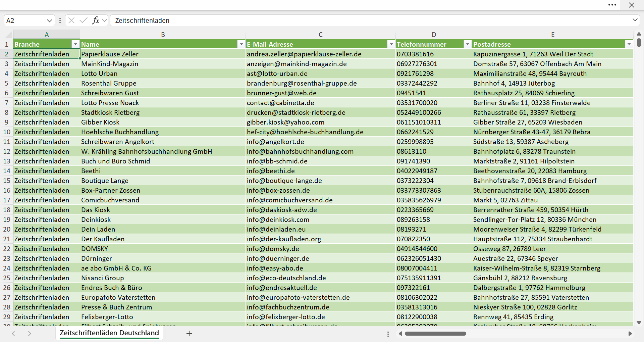The image size is (644, 342).
Task: Click the Branche header cell text
Action: pyautogui.click(x=27, y=44)
